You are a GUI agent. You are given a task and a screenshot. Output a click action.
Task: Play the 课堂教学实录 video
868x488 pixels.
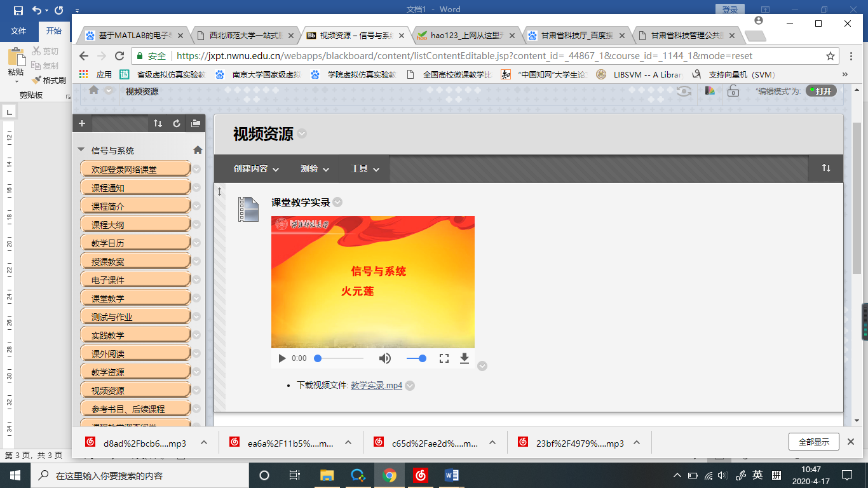(282, 358)
